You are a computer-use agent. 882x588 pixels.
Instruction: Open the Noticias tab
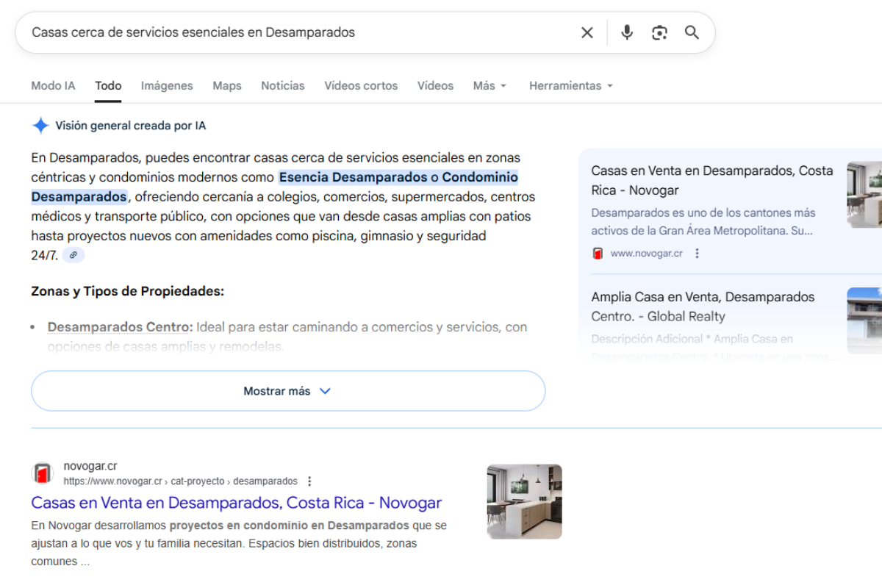[282, 86]
